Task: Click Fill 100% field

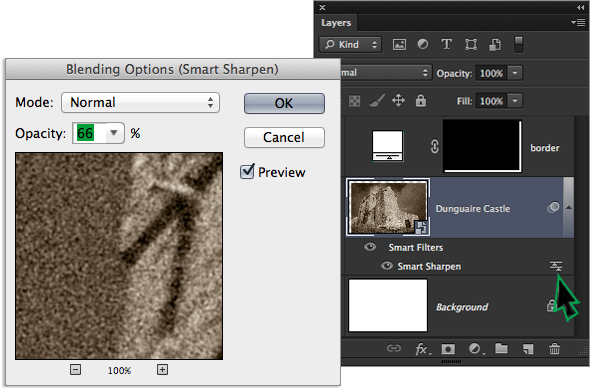Action: (491, 101)
